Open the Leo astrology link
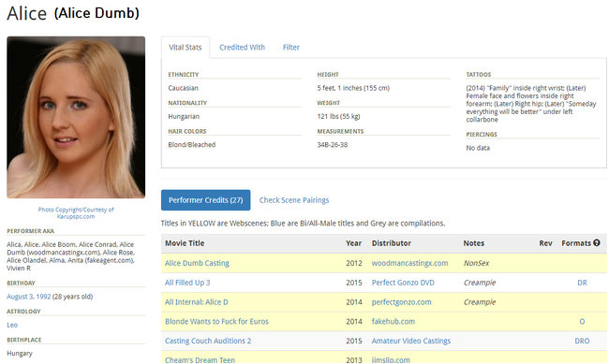The height and width of the screenshot is (364, 609). [12, 326]
